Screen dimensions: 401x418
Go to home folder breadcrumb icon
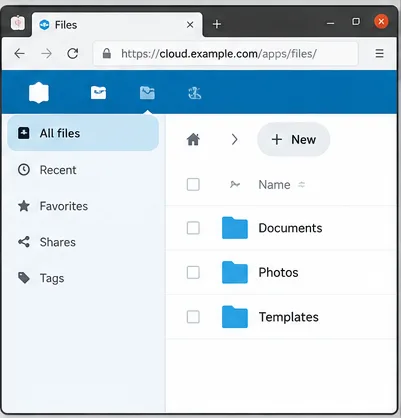(x=193, y=139)
